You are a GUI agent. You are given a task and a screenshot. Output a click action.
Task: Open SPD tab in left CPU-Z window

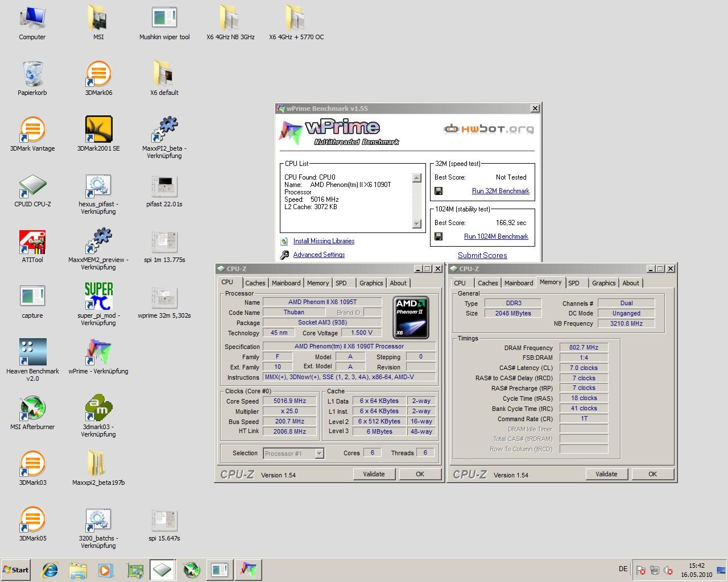pyautogui.click(x=341, y=283)
